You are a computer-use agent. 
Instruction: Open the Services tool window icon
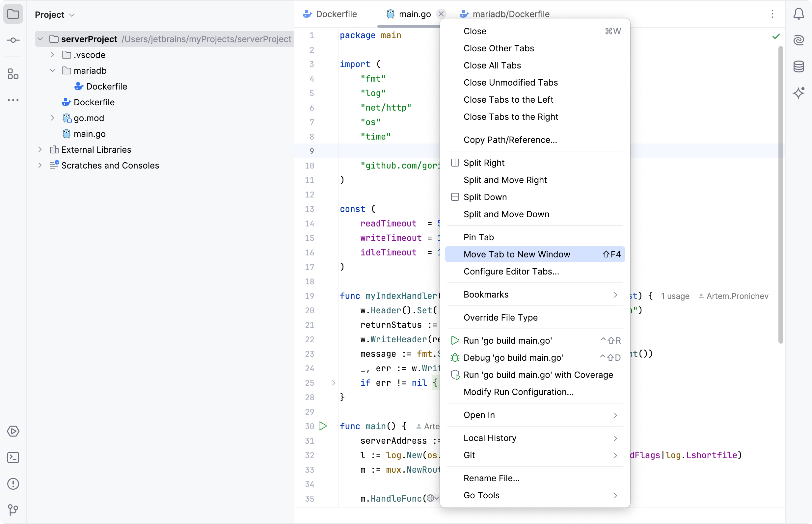pyautogui.click(x=13, y=432)
